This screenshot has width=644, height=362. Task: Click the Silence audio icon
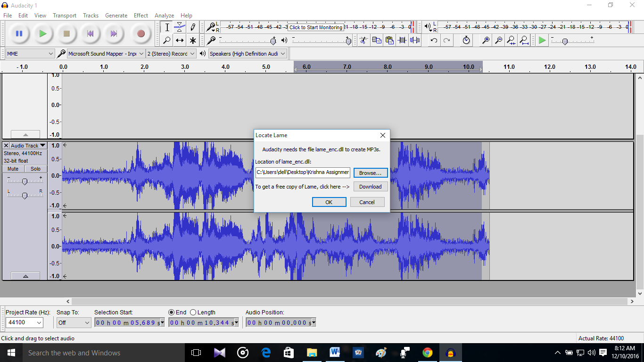tap(415, 40)
